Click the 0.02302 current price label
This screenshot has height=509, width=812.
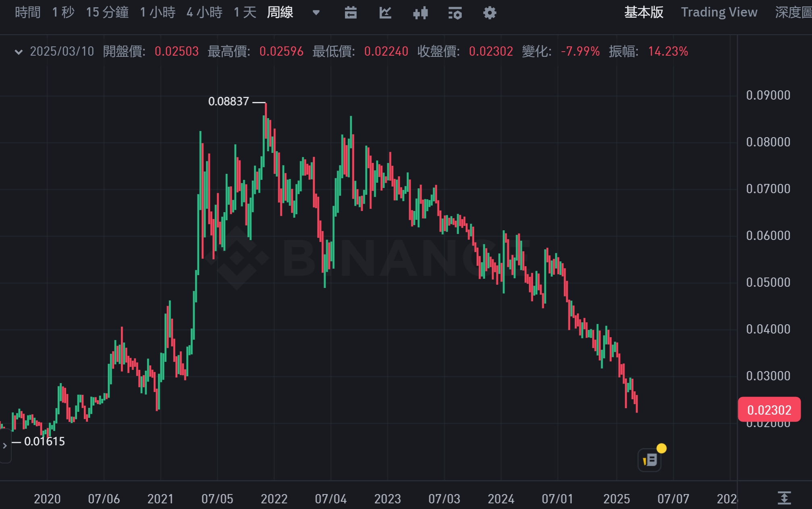pyautogui.click(x=769, y=410)
